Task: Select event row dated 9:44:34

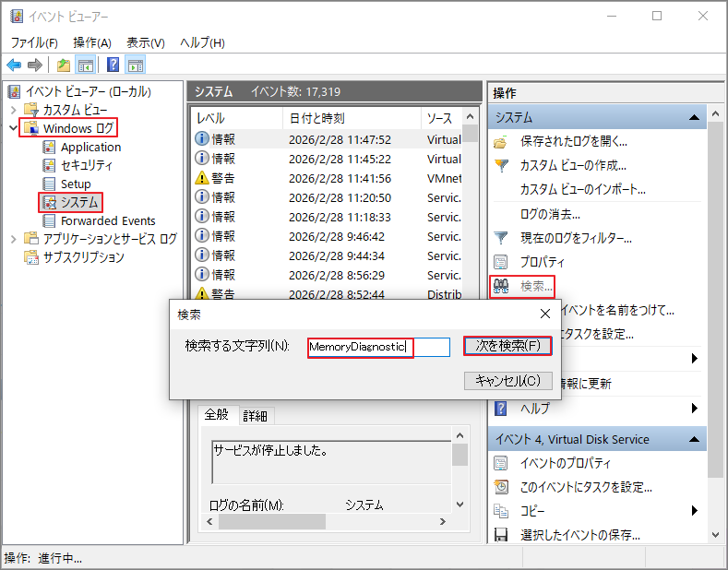Action: coord(327,256)
